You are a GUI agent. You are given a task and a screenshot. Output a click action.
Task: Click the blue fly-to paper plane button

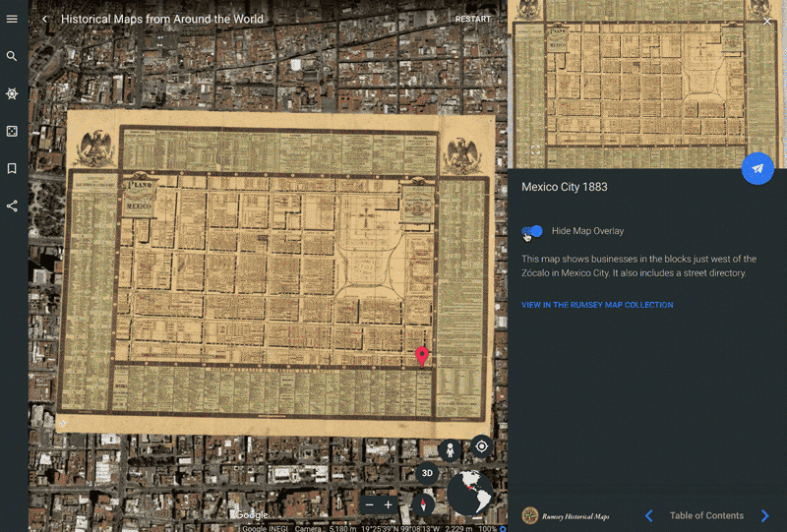click(x=757, y=168)
